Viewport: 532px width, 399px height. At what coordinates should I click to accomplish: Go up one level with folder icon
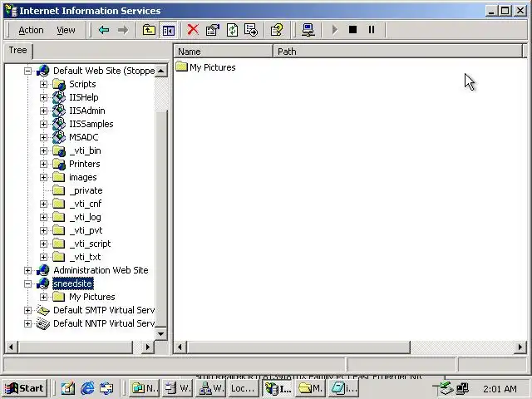[149, 30]
